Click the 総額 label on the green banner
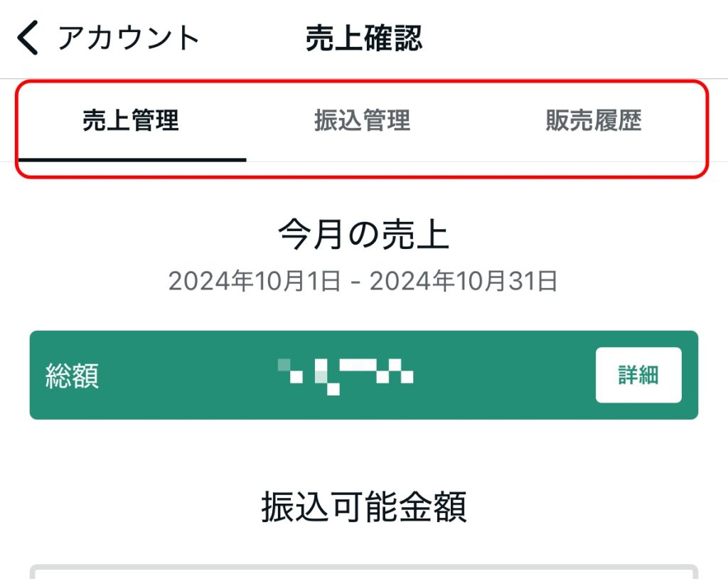The image size is (728, 579). [72, 376]
